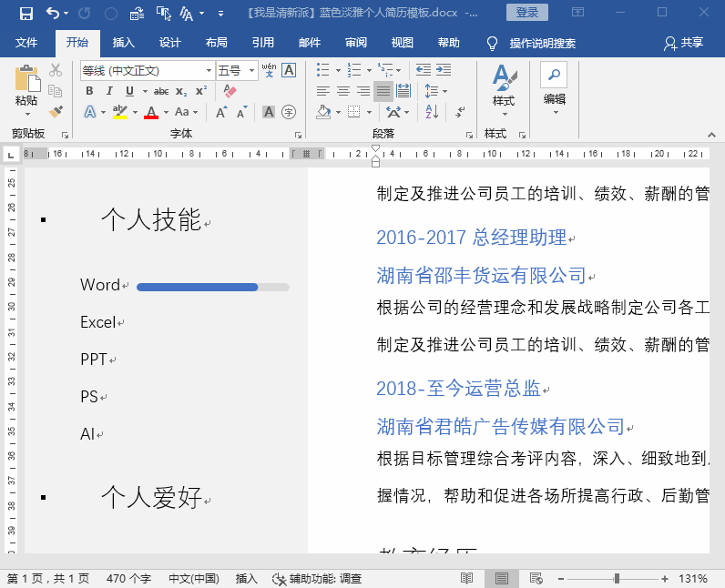This screenshot has width=725, height=588.
Task: Click the Format Painter brush icon
Action: 56,112
